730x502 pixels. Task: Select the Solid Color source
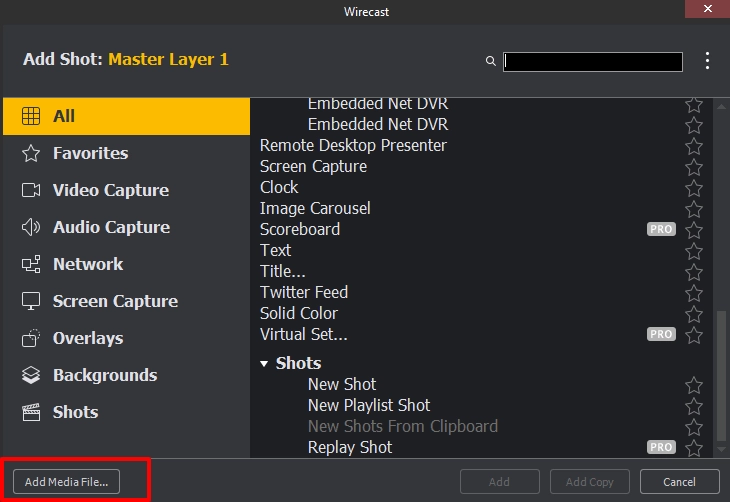pos(481,313)
